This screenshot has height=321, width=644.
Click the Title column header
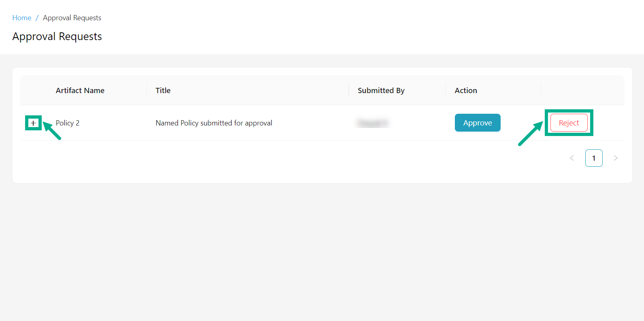[x=163, y=90]
